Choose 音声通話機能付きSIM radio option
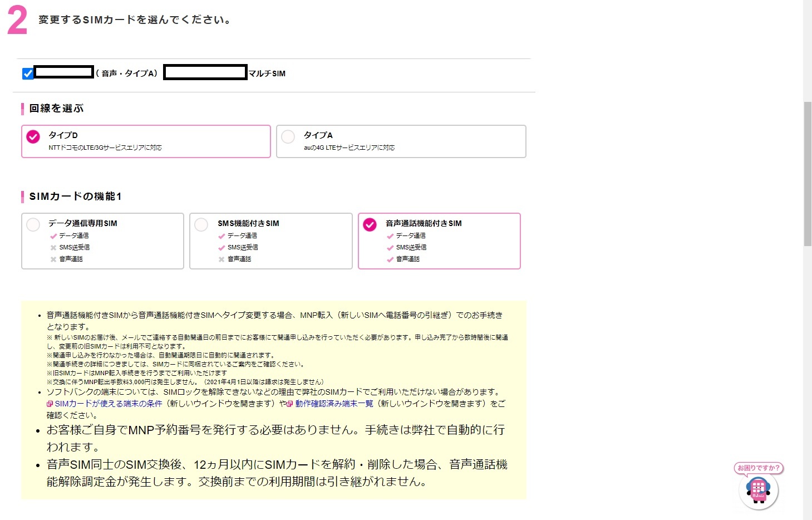The width and height of the screenshot is (812, 520). coord(370,224)
